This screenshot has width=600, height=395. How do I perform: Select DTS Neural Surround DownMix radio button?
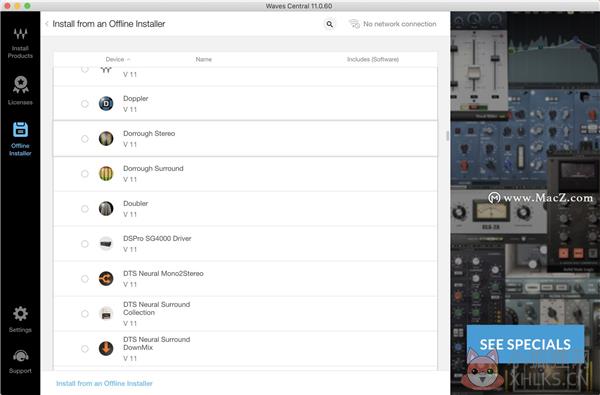pyautogui.click(x=85, y=349)
